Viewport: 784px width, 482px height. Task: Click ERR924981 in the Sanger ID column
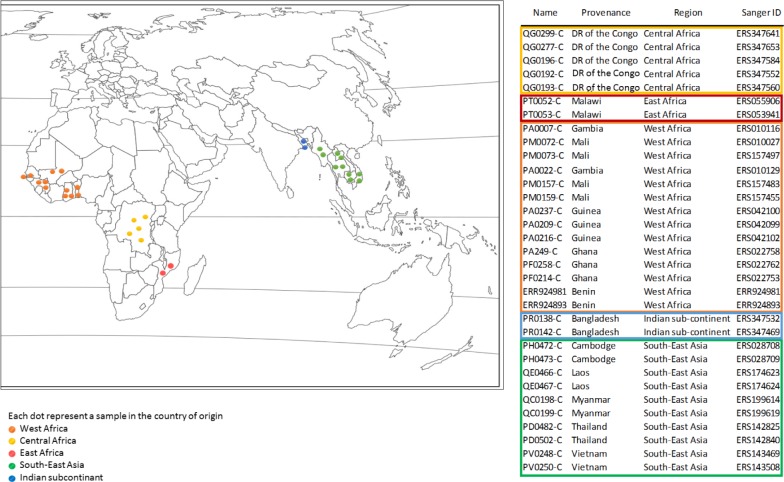[x=758, y=292]
